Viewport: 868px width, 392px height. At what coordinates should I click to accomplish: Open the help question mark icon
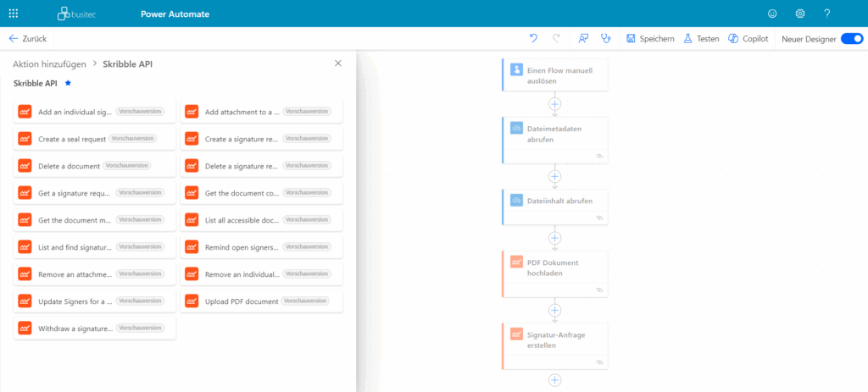(x=827, y=14)
